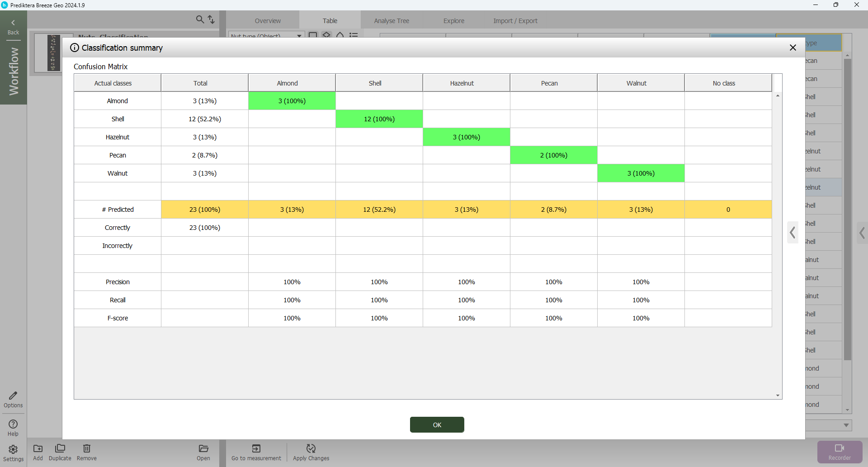Screen dimensions: 868x467
Task: Click the Apply Changes icon
Action: click(311, 448)
